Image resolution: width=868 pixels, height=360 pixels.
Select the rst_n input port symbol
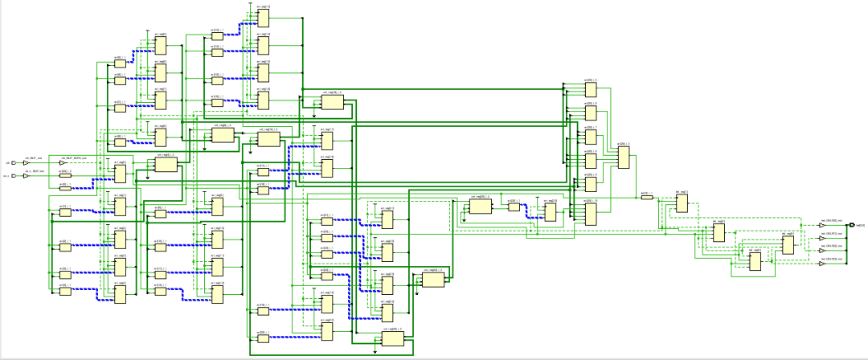pos(14,176)
